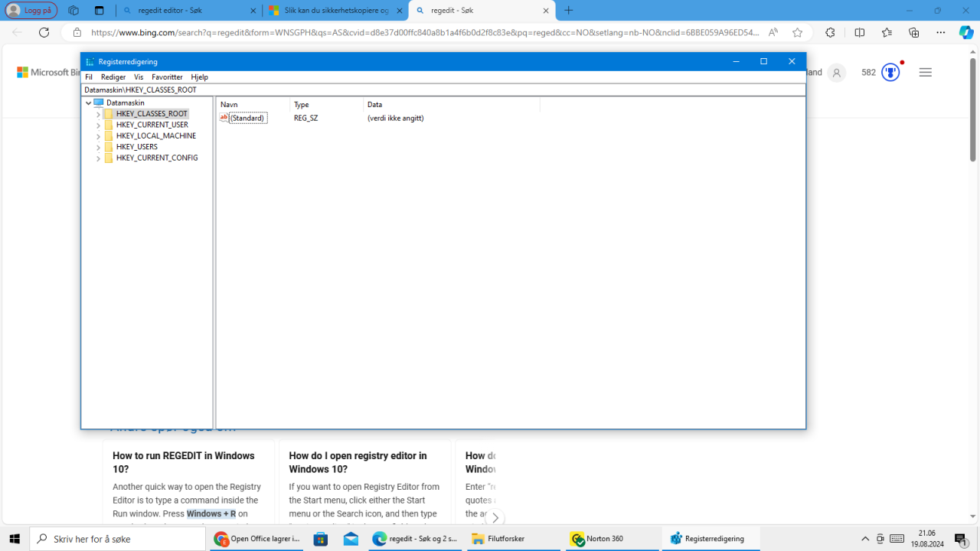
Task: Open the Microsoft Store taskbar icon
Action: click(321, 539)
